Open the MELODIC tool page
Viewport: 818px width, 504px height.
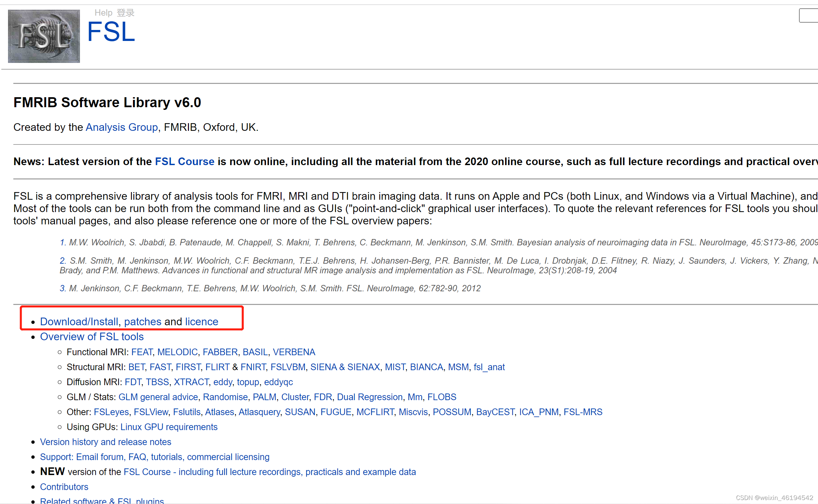click(177, 352)
